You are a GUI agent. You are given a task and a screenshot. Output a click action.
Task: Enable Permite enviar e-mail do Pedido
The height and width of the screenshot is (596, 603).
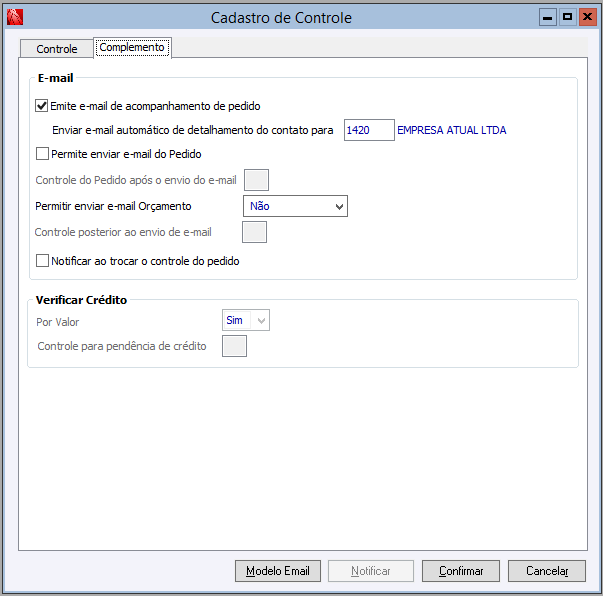(42, 154)
